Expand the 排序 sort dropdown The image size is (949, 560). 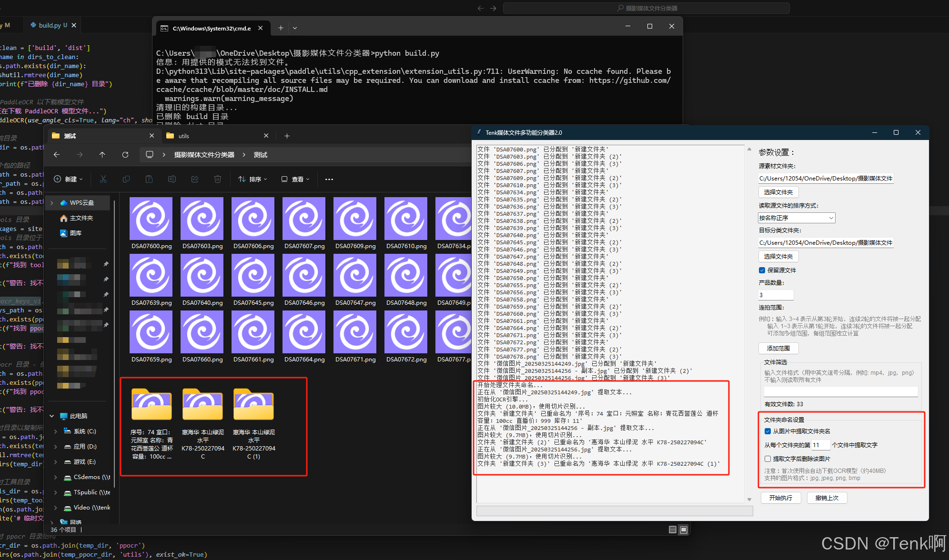(253, 179)
